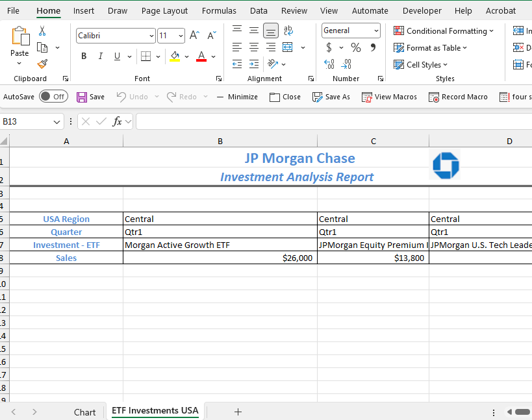Open the Formulas ribbon tab
Image resolution: width=532 pixels, height=420 pixels.
click(x=219, y=10)
